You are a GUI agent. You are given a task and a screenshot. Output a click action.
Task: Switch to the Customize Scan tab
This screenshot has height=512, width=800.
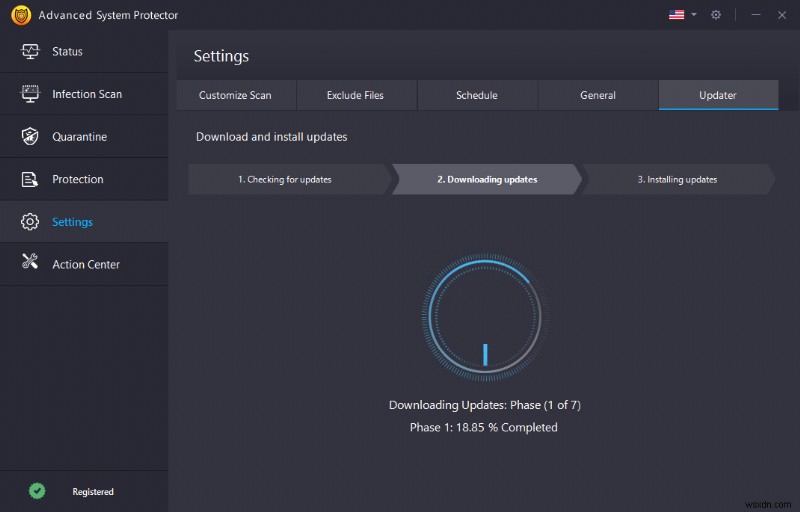point(236,95)
